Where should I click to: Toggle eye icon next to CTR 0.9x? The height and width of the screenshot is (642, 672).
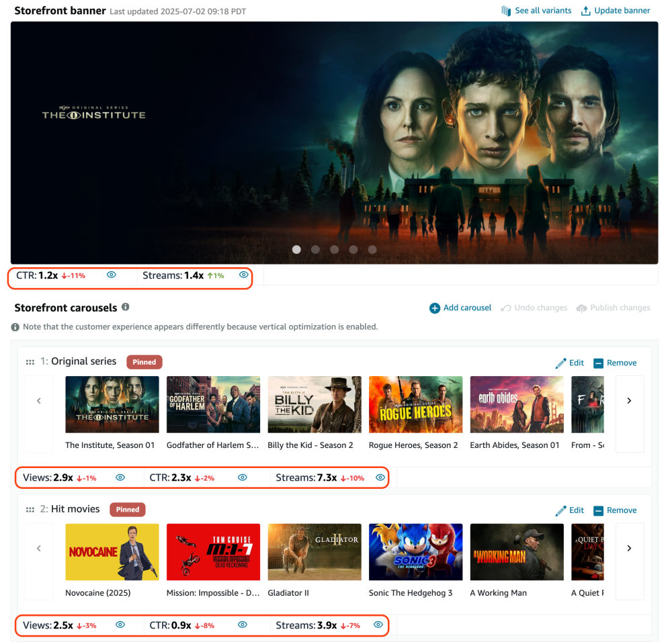point(243,625)
